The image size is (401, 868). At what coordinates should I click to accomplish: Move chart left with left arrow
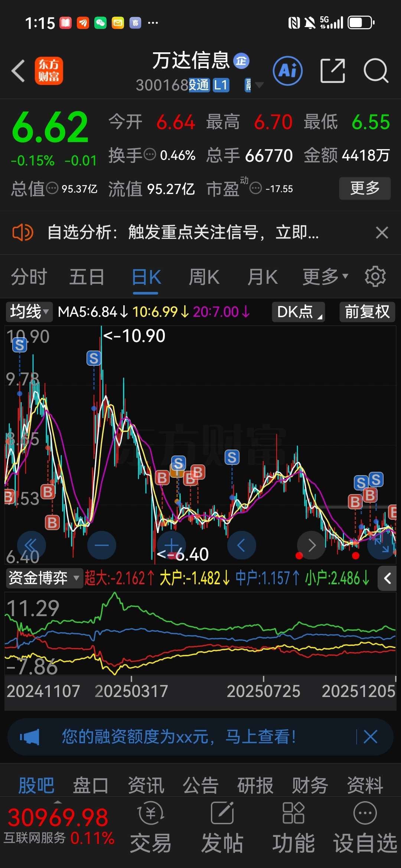point(241,545)
